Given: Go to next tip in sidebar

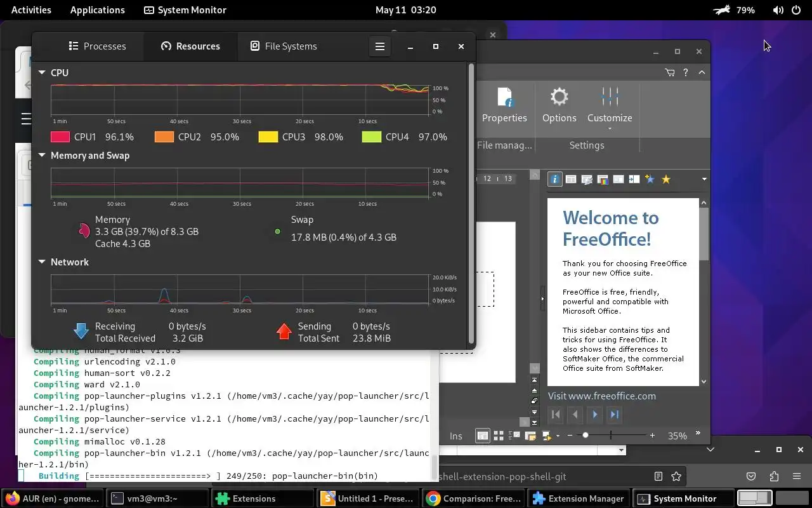Looking at the screenshot, I should (x=595, y=415).
